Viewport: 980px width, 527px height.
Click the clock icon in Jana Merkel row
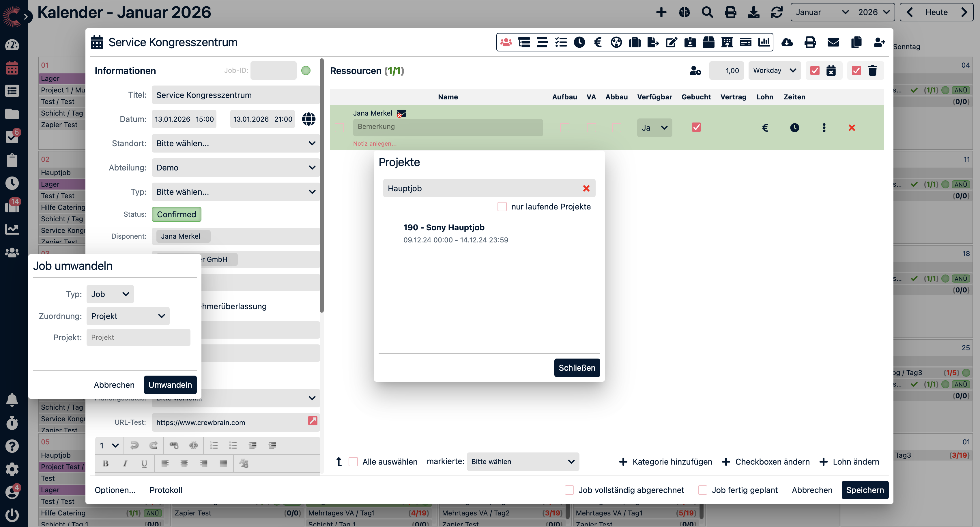coord(794,128)
